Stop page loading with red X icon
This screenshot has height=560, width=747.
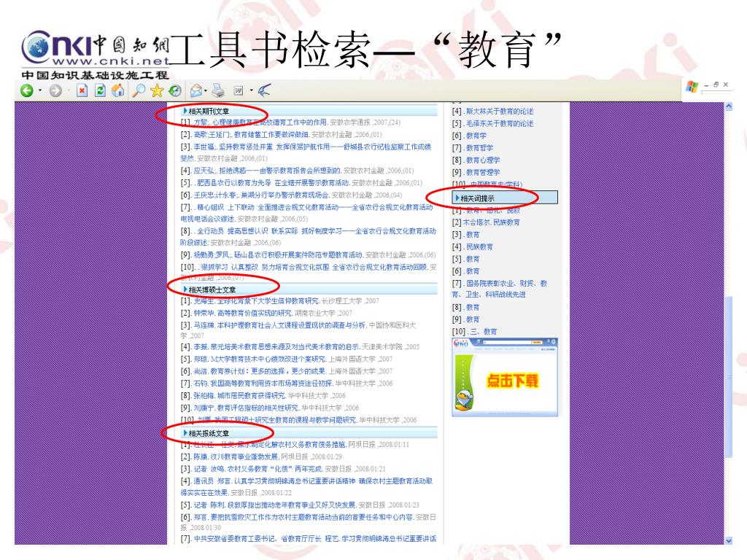click(82, 90)
